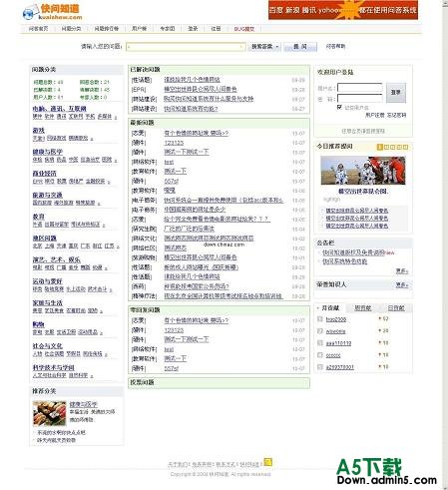The image size is (448, 490).
Task: Click the 登录 button in login panel
Action: click(x=395, y=92)
